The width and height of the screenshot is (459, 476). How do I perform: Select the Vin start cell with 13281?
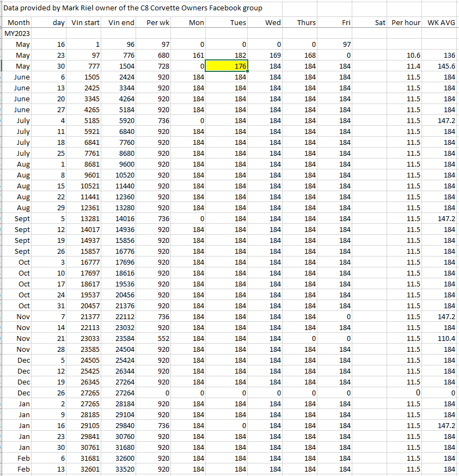point(83,218)
